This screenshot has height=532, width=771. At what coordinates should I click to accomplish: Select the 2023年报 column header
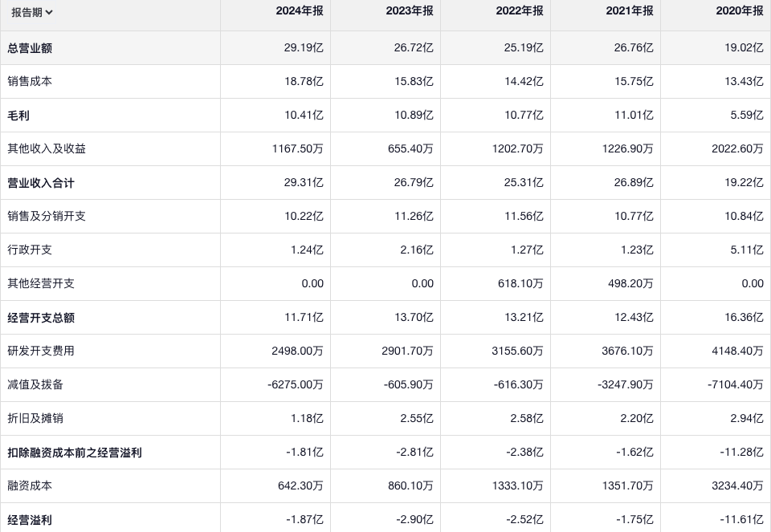pos(409,11)
